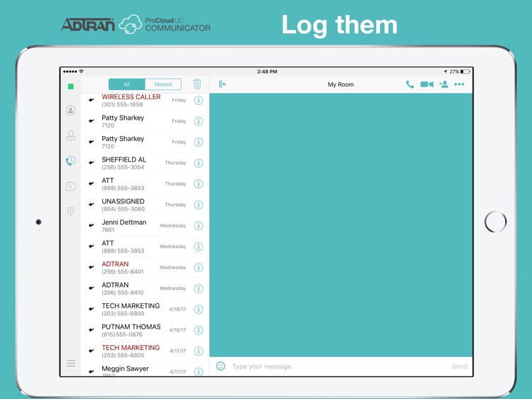
Task: Click the 2:48 PM status bar clock
Action: [x=267, y=72]
